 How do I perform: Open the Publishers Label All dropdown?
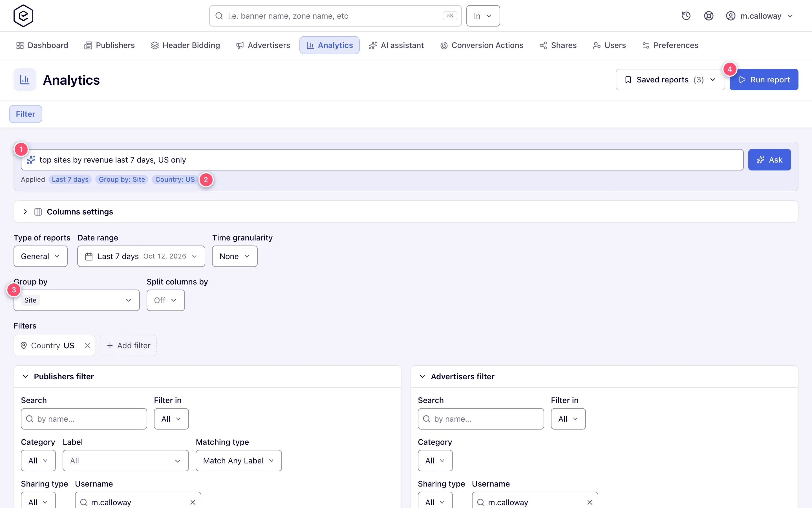click(x=125, y=461)
